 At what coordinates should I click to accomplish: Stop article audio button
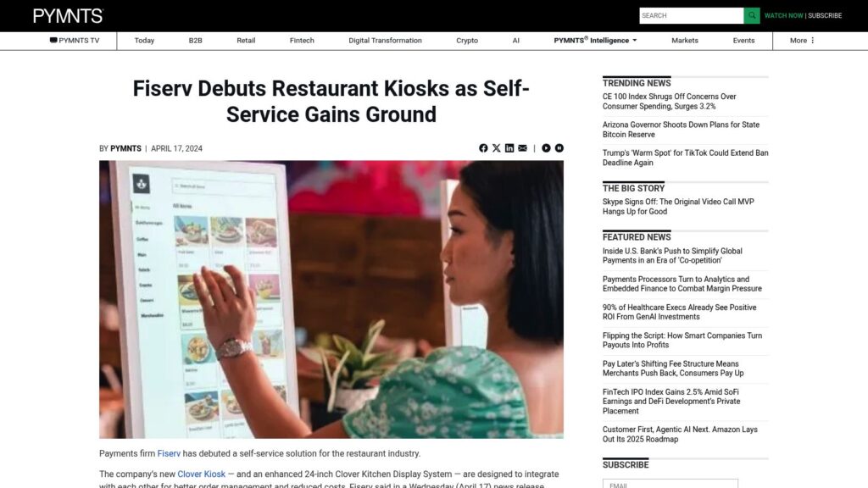click(x=559, y=148)
